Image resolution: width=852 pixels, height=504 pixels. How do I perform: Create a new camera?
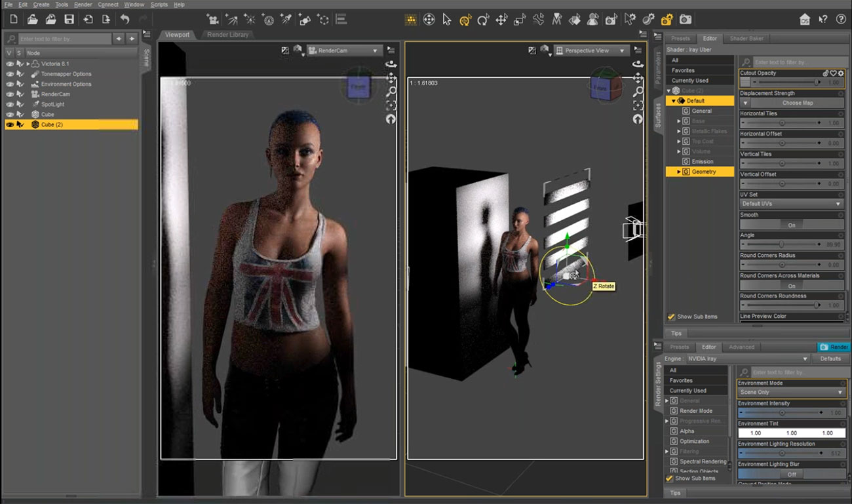click(x=212, y=20)
